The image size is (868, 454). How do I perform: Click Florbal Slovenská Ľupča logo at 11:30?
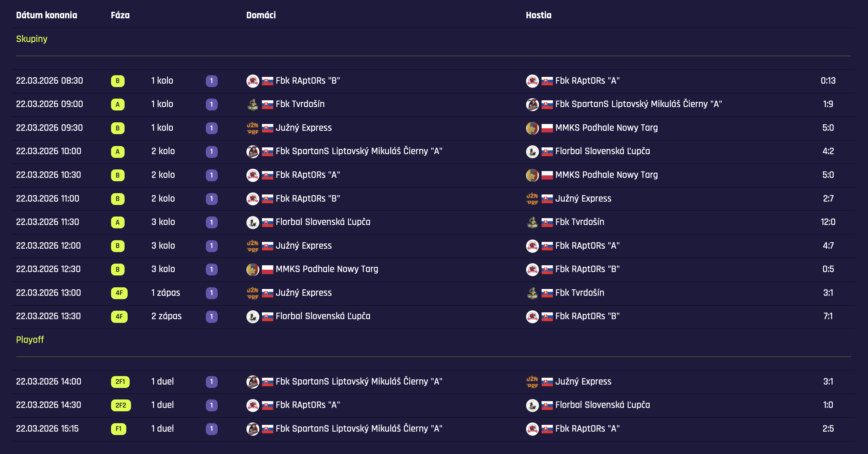253,222
